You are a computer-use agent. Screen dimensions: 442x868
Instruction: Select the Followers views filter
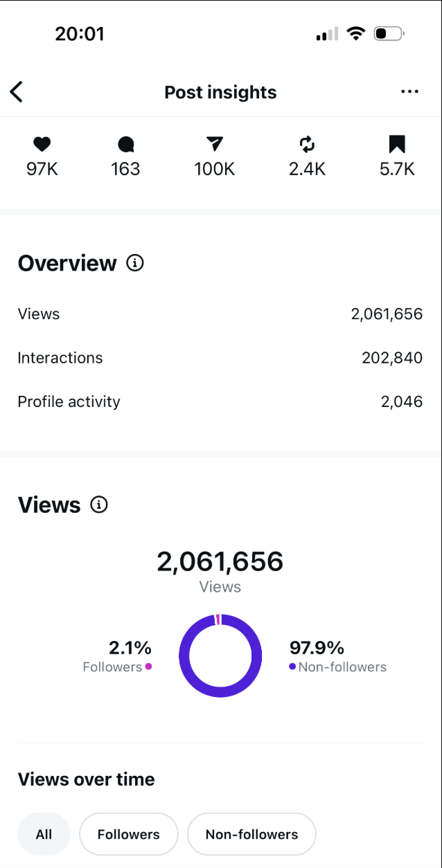(129, 834)
